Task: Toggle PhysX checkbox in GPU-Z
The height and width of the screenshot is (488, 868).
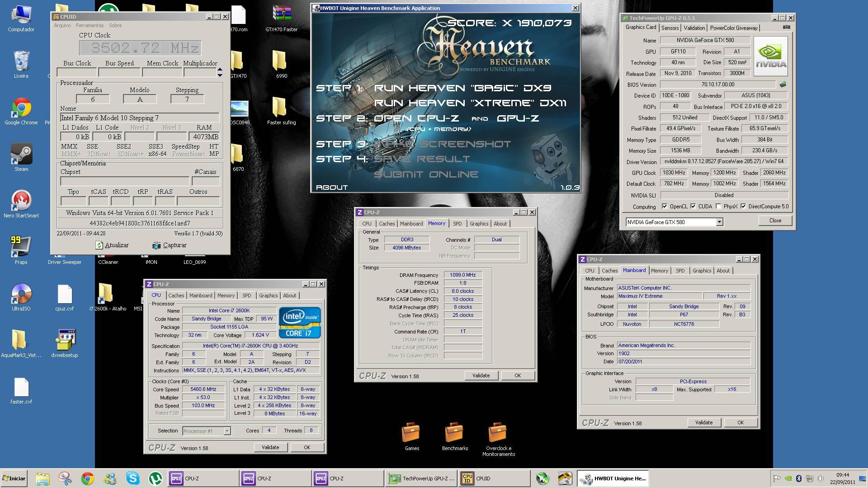Action: (718, 206)
